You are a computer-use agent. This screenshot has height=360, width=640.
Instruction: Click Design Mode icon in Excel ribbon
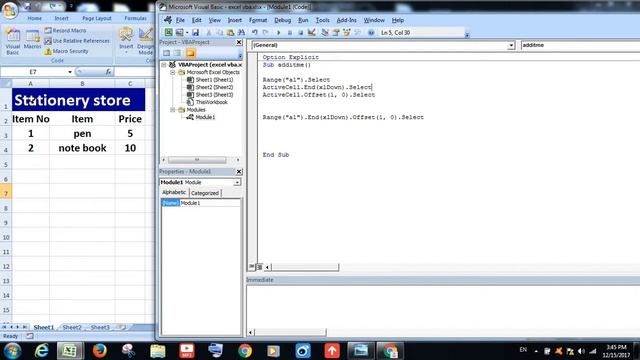coord(145,41)
